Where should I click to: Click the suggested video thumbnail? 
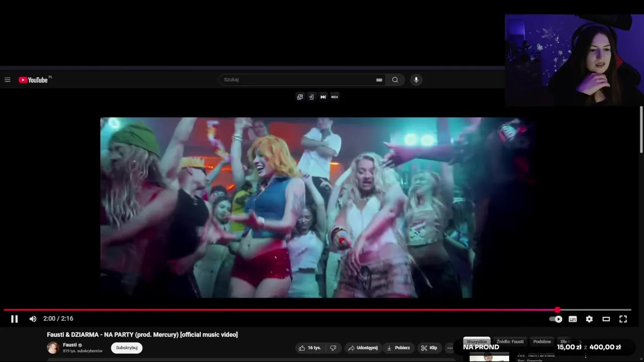489,356
